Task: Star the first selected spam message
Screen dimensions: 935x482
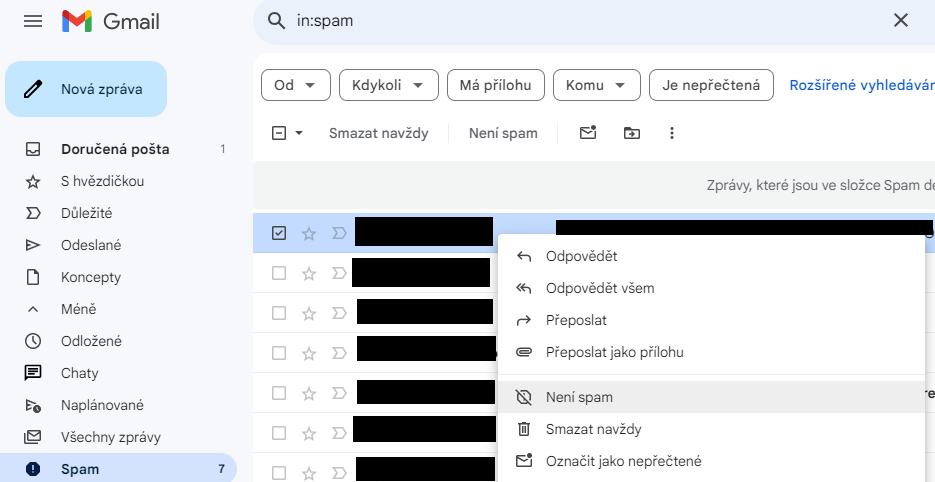Action: [x=309, y=233]
